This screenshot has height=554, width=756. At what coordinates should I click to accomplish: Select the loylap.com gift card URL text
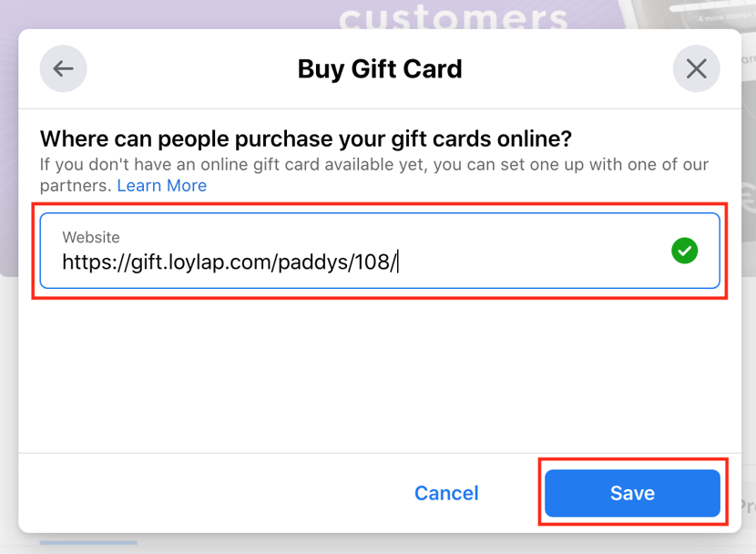228,261
